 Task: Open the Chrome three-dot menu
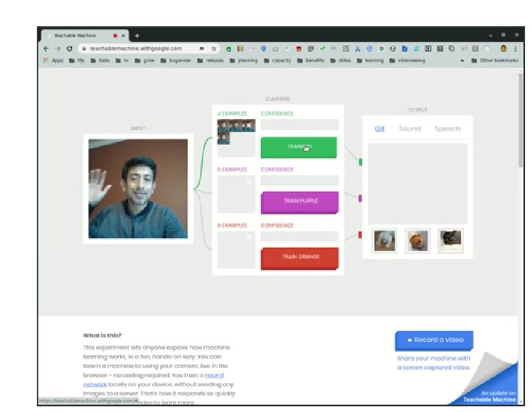(515, 48)
